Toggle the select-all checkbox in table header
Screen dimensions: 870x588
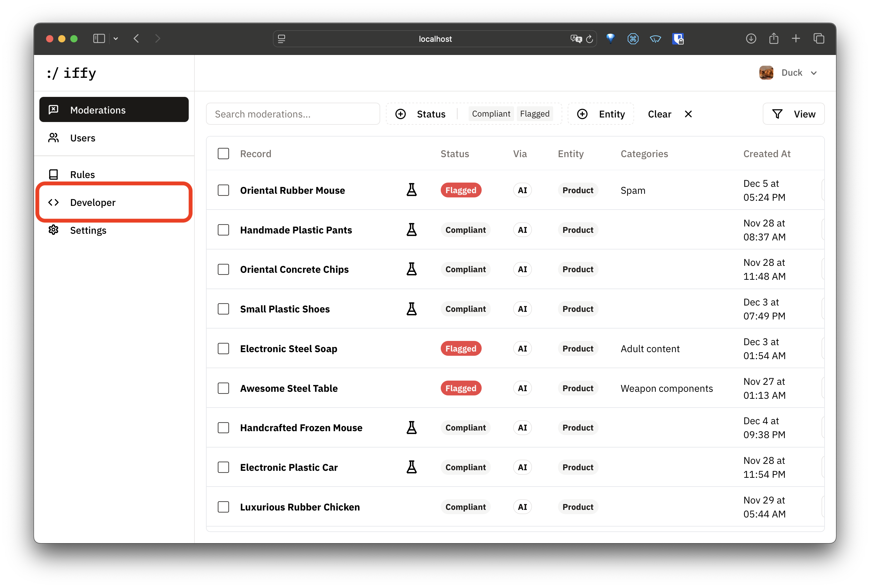pos(224,154)
